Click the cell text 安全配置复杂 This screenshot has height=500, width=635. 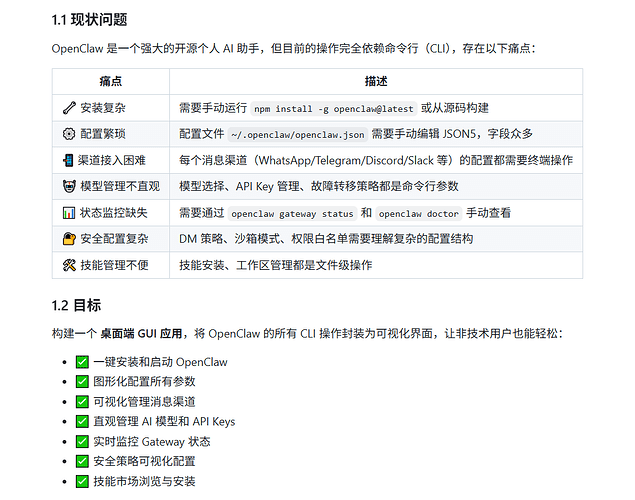114,238
